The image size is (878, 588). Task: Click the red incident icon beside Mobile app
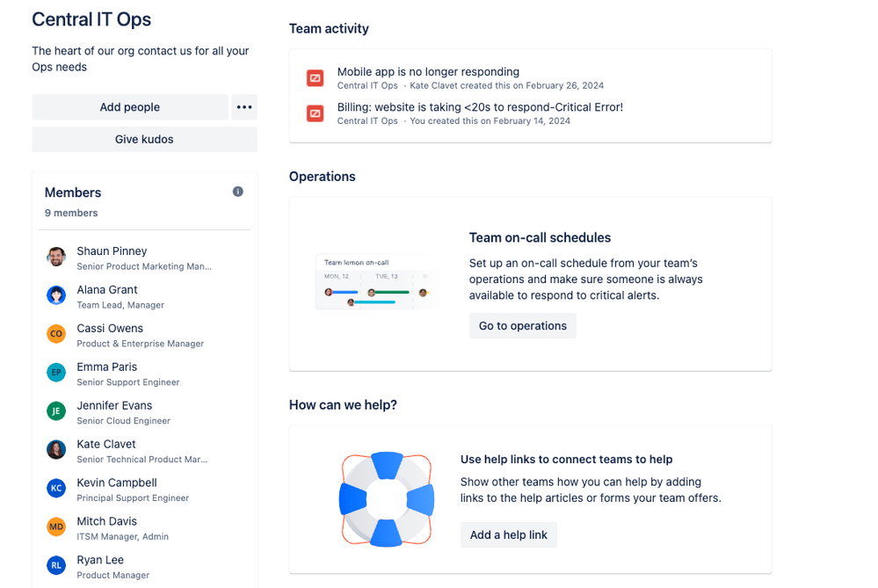coord(316,78)
